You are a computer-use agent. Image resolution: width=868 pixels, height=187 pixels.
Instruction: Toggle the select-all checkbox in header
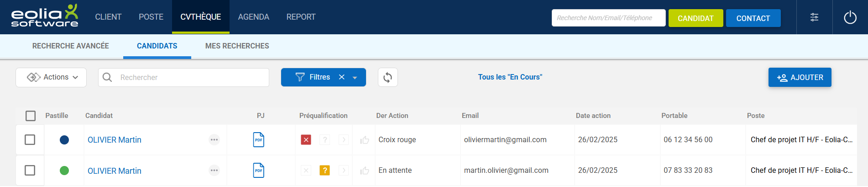pyautogui.click(x=31, y=116)
